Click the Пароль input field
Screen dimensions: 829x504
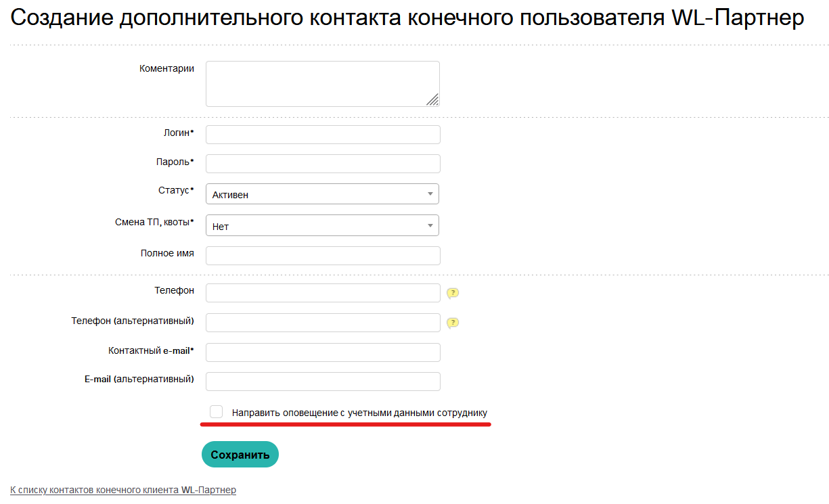[x=322, y=164]
